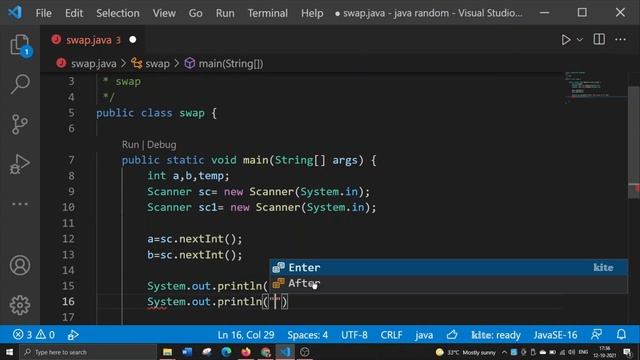The height and width of the screenshot is (360, 640).
Task: Click the Run CodeLens above main
Action: 130,144
